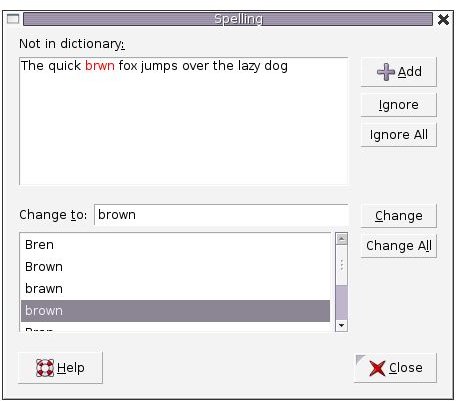Image resolution: width=456 pixels, height=401 pixels.
Task: Select the 'brawn' suggestion
Action: click(175, 289)
